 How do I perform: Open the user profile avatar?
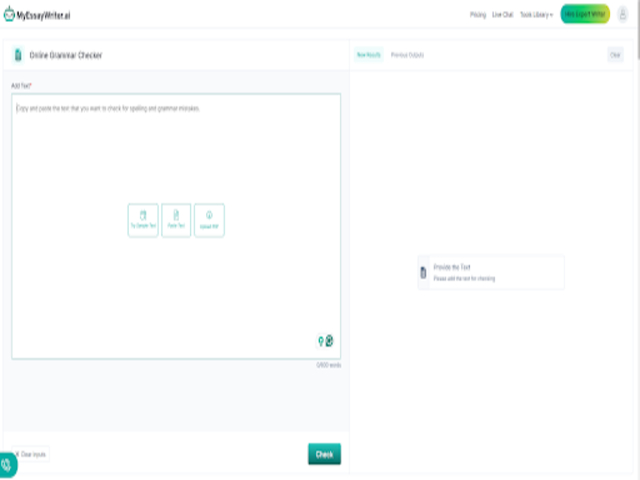pos(623,14)
